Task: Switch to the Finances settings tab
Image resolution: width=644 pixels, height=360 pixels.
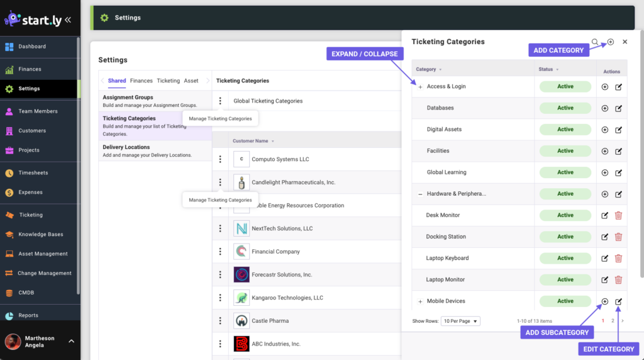Action: (142, 81)
